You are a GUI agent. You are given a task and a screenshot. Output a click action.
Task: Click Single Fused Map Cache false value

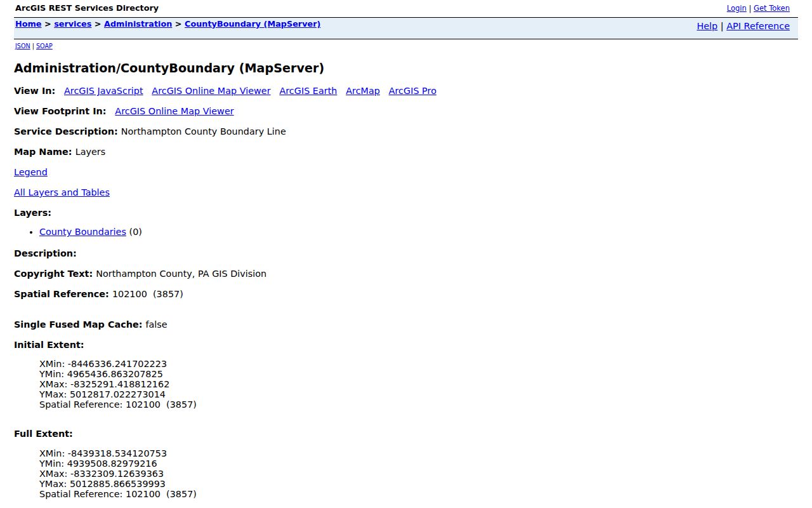point(156,324)
